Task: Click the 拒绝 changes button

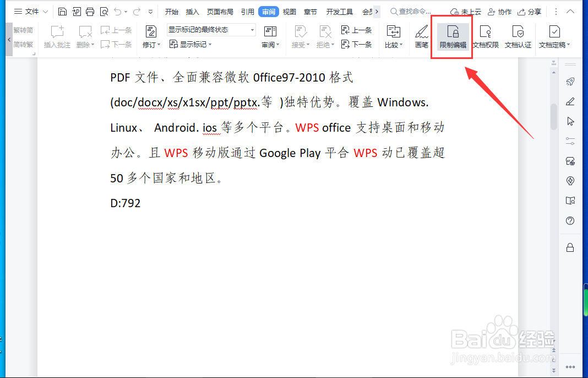Action: (x=325, y=37)
